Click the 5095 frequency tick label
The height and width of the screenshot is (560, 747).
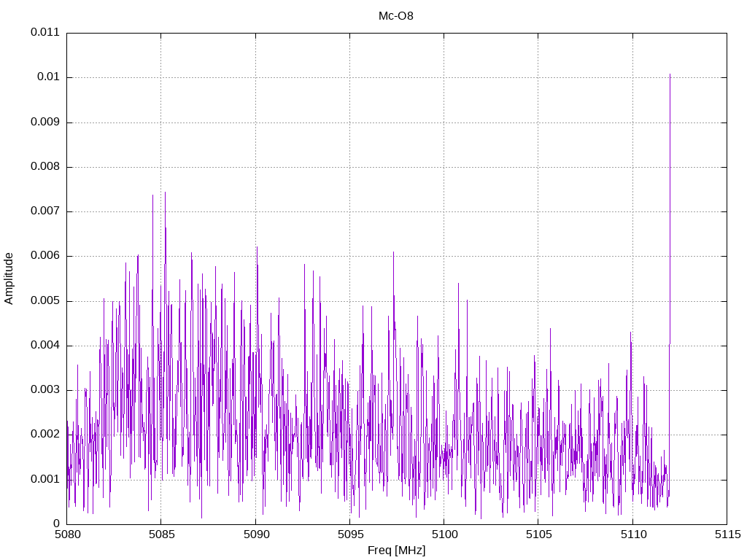coord(349,534)
